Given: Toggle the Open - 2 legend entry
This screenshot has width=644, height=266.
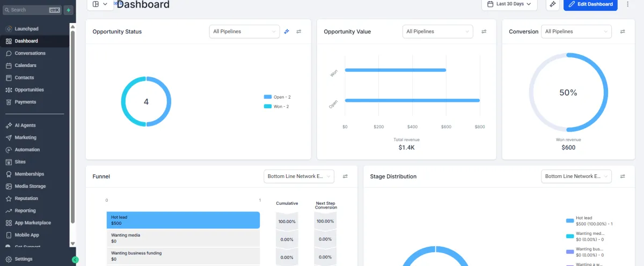Looking at the screenshot, I should 277,97.
